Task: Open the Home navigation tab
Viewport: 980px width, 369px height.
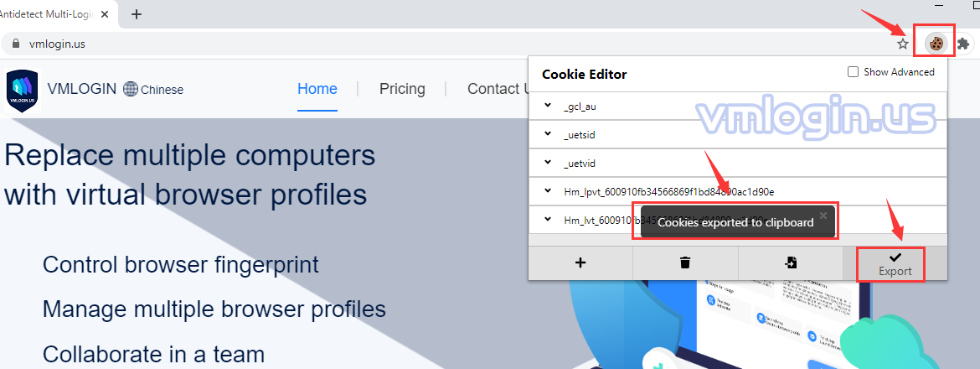Action: click(x=317, y=89)
